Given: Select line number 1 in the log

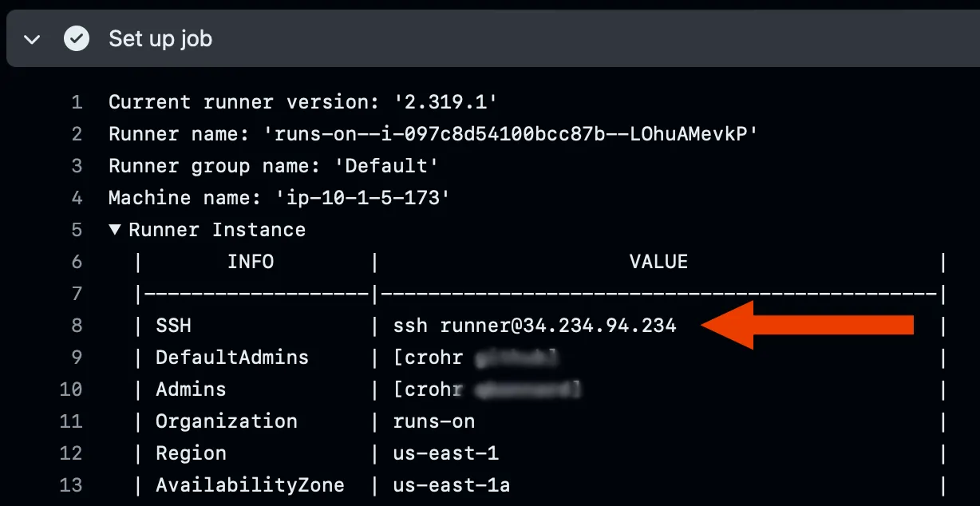Looking at the screenshot, I should pos(77,102).
